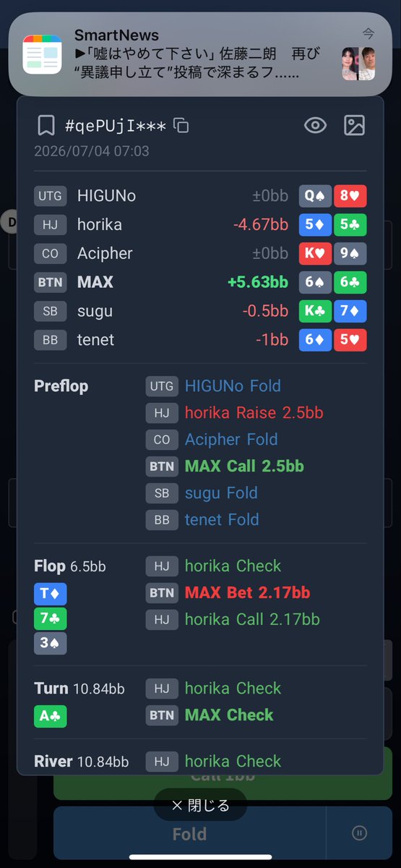The width and height of the screenshot is (401, 868).
Task: Click the UTG badge in results list
Action: (51, 196)
